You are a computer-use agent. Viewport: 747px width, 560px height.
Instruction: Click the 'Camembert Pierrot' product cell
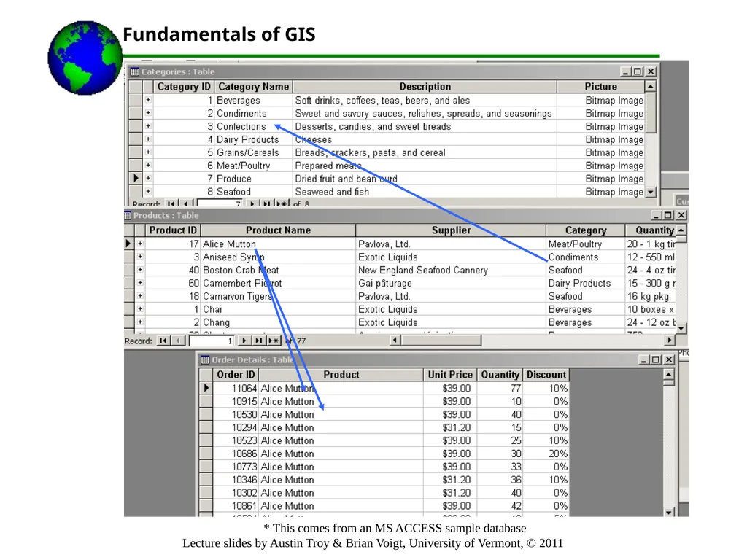[278, 283]
